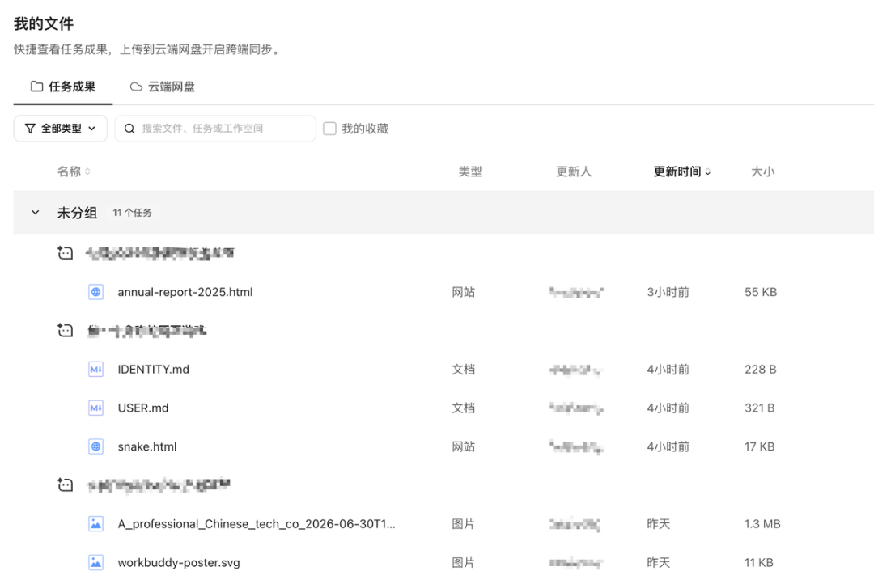Click the image icon of workbuddy-poster.svg
The height and width of the screenshot is (588, 874).
95,562
